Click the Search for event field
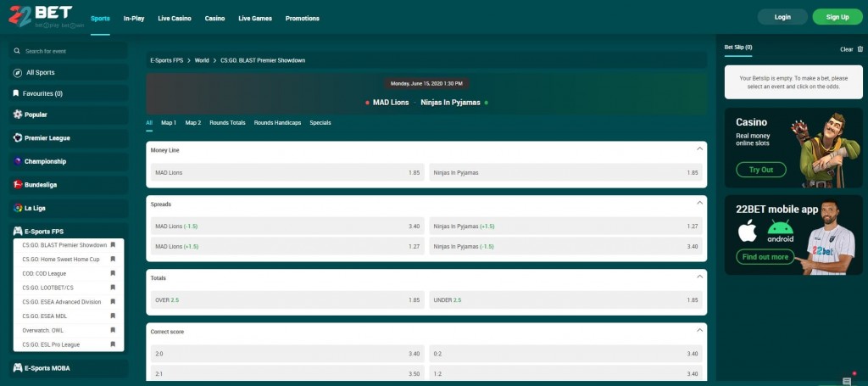The width and height of the screenshot is (868, 386). pyautogui.click(x=69, y=51)
